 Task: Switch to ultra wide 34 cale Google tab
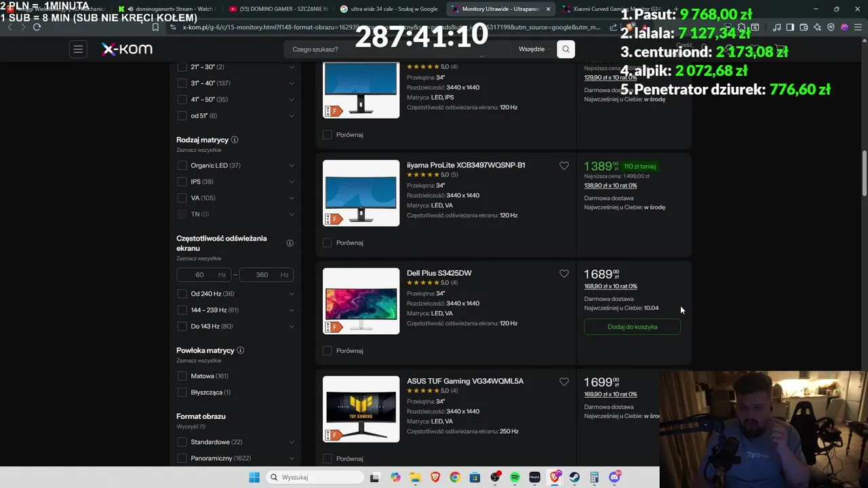click(389, 9)
